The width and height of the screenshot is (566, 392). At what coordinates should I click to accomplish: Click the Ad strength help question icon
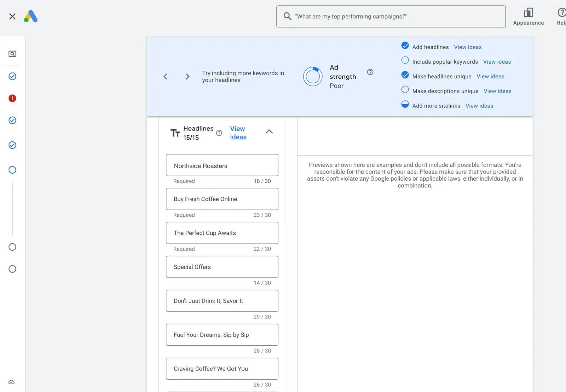(370, 72)
